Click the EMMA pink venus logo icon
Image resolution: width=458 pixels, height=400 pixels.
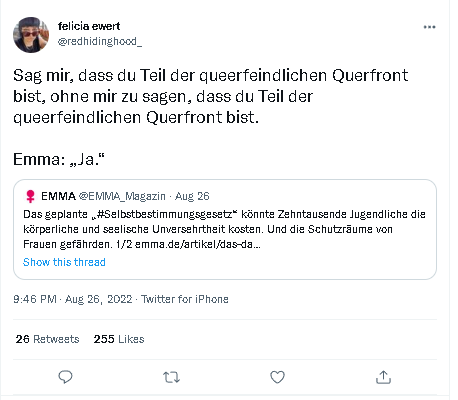click(30, 196)
